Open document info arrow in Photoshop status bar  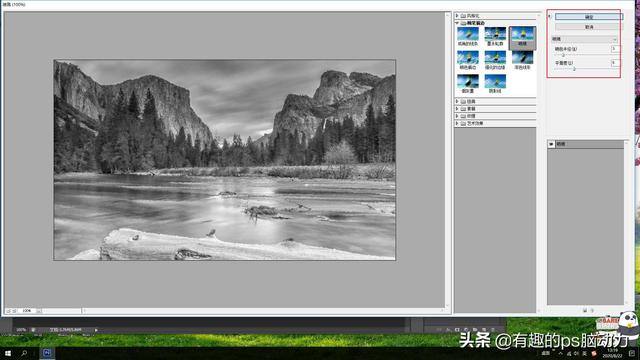click(96, 330)
